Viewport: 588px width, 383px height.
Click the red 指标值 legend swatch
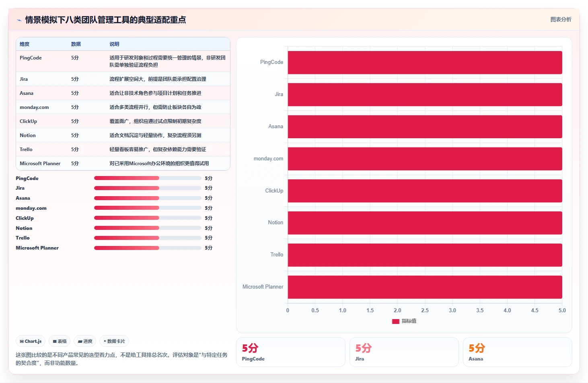point(395,321)
